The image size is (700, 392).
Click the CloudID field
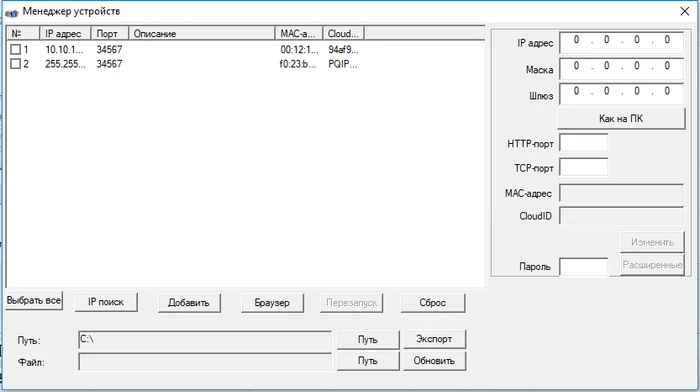pyautogui.click(x=621, y=216)
